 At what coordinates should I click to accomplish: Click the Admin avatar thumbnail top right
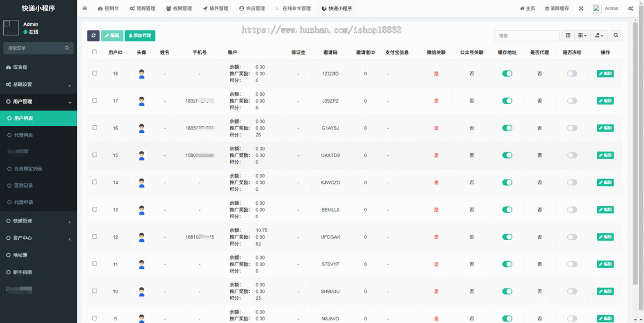pyautogui.click(x=597, y=8)
